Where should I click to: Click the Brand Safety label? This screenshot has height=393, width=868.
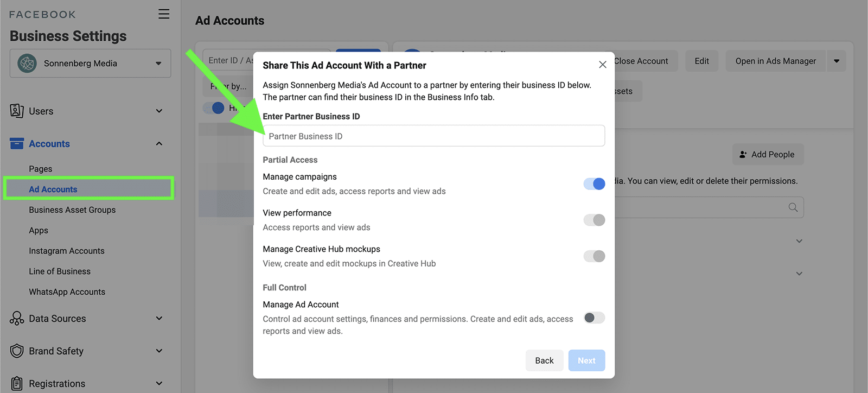(x=56, y=351)
